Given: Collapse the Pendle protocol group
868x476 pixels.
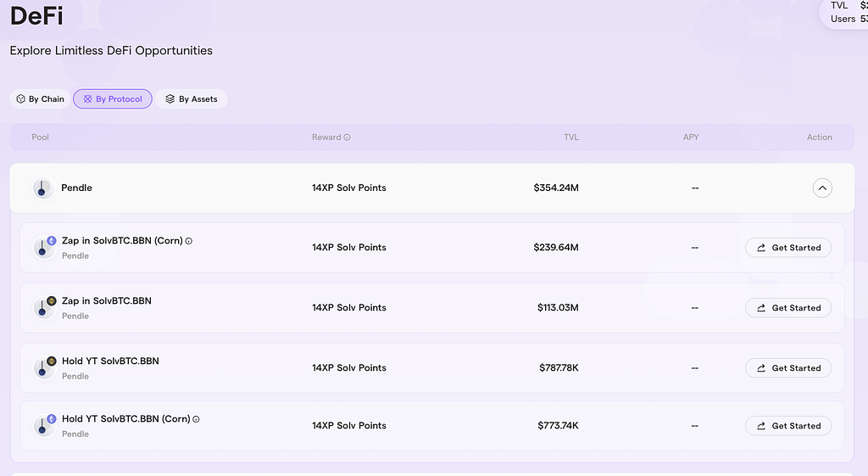Looking at the screenshot, I should (821, 188).
